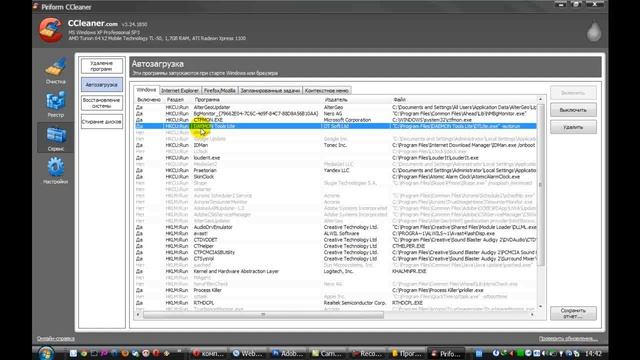Select the Сервис tools section
Viewport: 640px width, 360px height.
56,138
